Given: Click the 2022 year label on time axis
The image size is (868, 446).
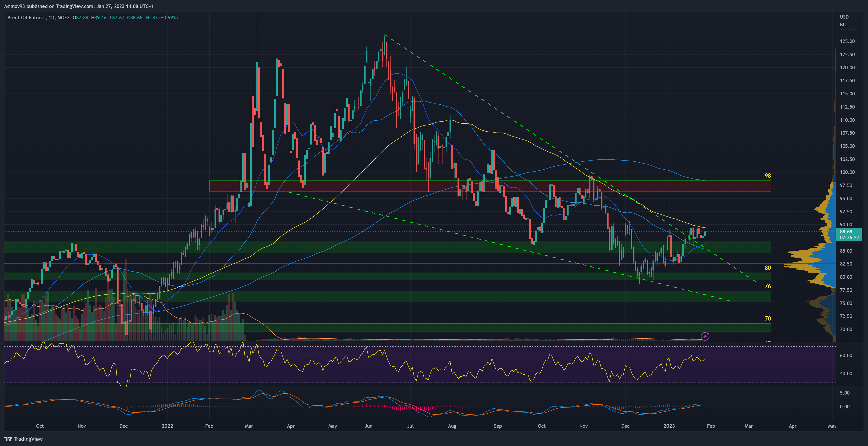Looking at the screenshot, I should pyautogui.click(x=167, y=426).
